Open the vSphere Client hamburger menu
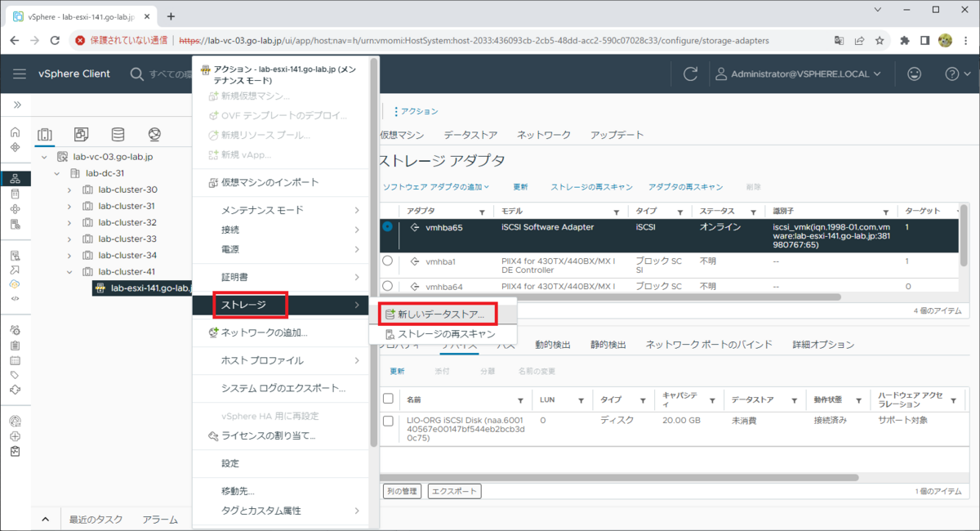This screenshot has height=531, width=980. pyautogui.click(x=20, y=74)
